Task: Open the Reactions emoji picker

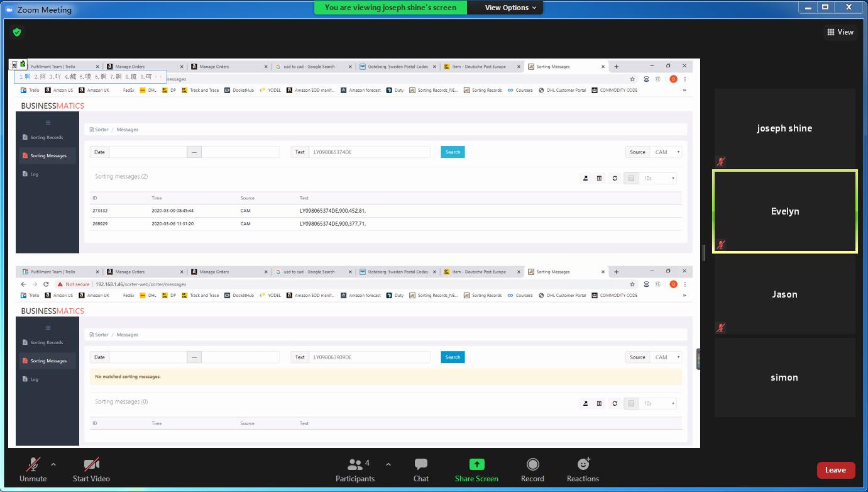Action: click(x=583, y=464)
